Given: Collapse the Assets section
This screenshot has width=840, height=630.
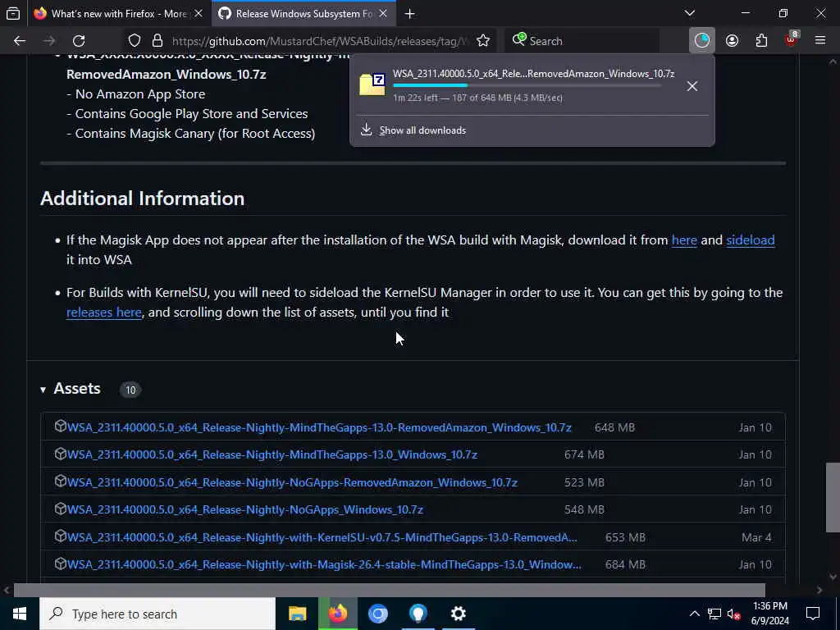Looking at the screenshot, I should [43, 390].
